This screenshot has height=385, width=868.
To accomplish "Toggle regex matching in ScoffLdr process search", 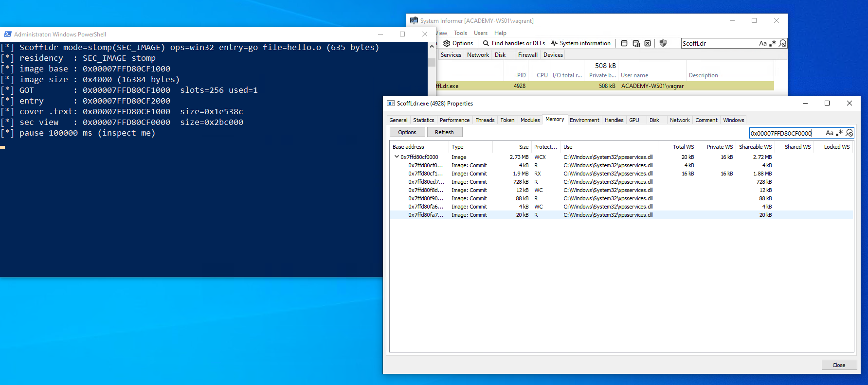I will pos(773,43).
